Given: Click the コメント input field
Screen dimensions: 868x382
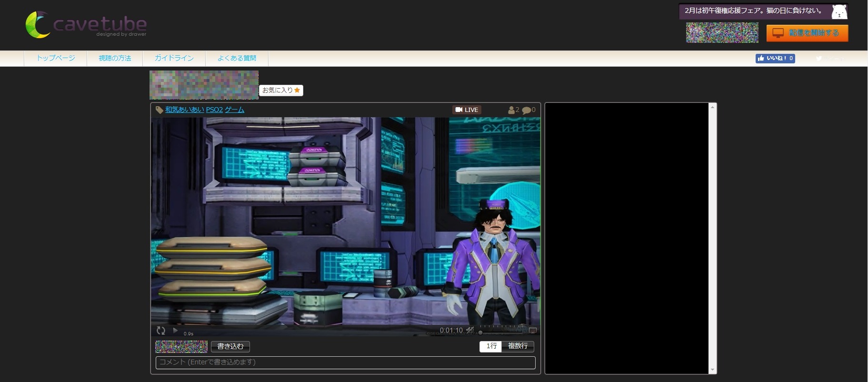Looking at the screenshot, I should (x=346, y=362).
